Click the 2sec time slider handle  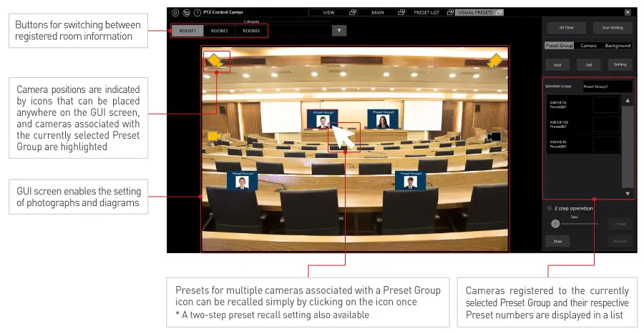tap(555, 223)
